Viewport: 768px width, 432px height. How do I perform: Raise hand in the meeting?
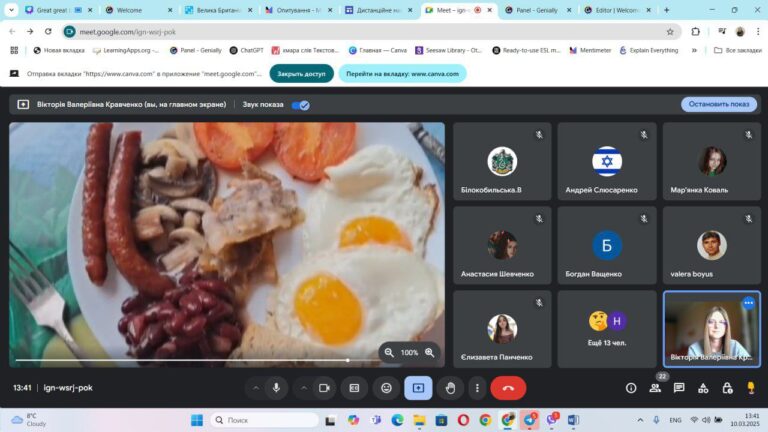click(x=450, y=388)
